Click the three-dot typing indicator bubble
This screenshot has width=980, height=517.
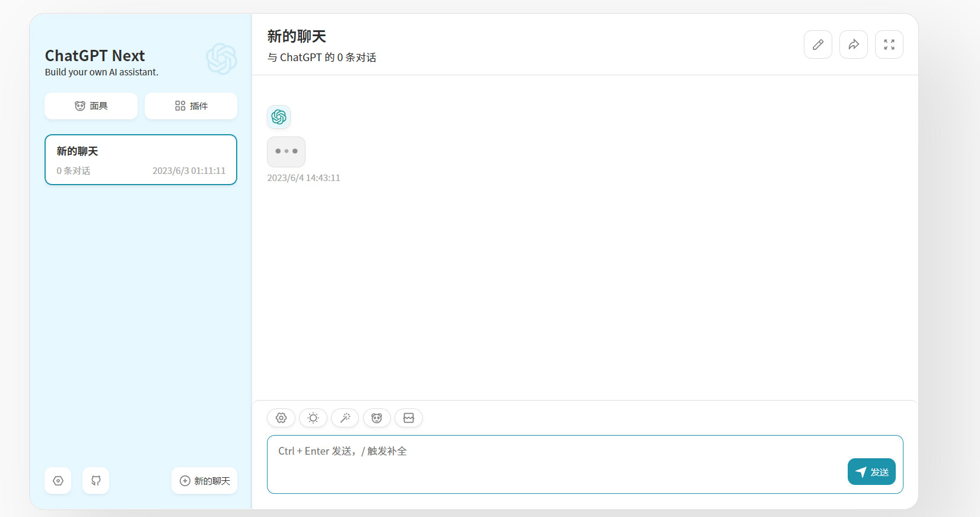286,151
